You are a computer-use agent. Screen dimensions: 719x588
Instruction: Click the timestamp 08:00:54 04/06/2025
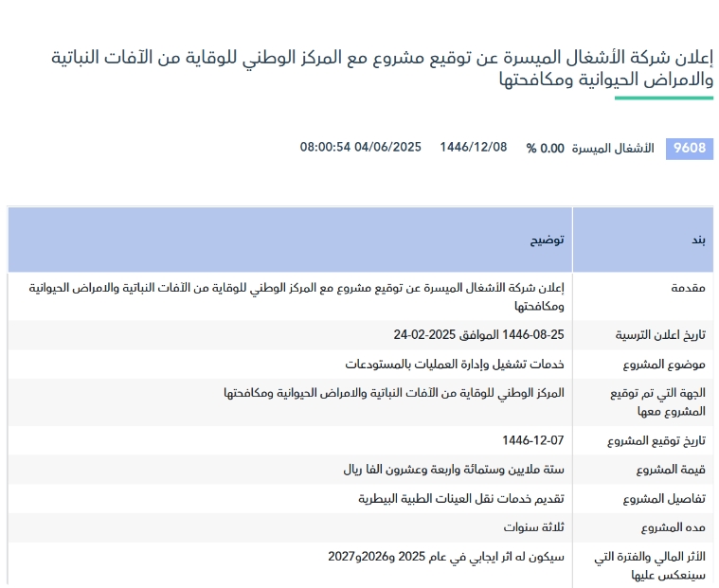[x=360, y=147]
